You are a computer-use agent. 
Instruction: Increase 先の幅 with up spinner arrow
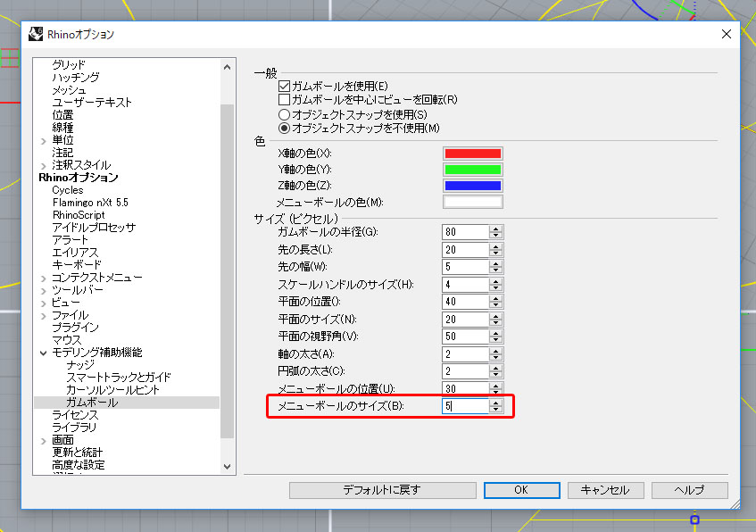pos(495,263)
